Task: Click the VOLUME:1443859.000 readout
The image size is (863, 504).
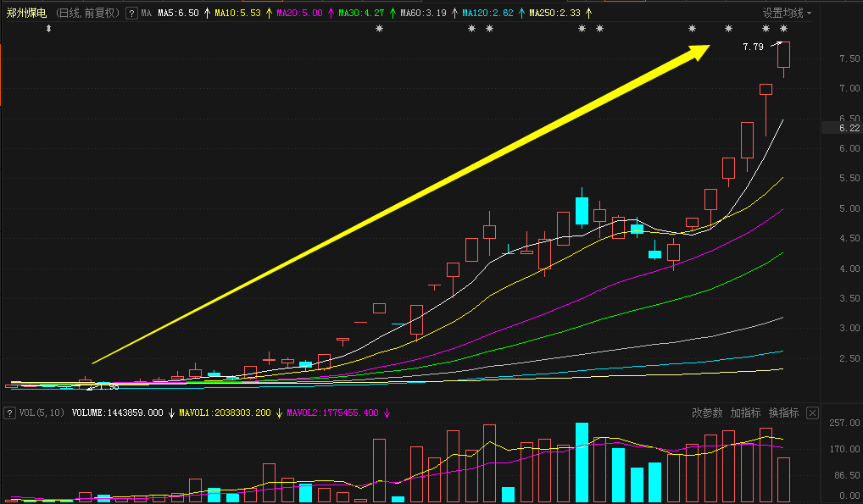Action: [117, 413]
